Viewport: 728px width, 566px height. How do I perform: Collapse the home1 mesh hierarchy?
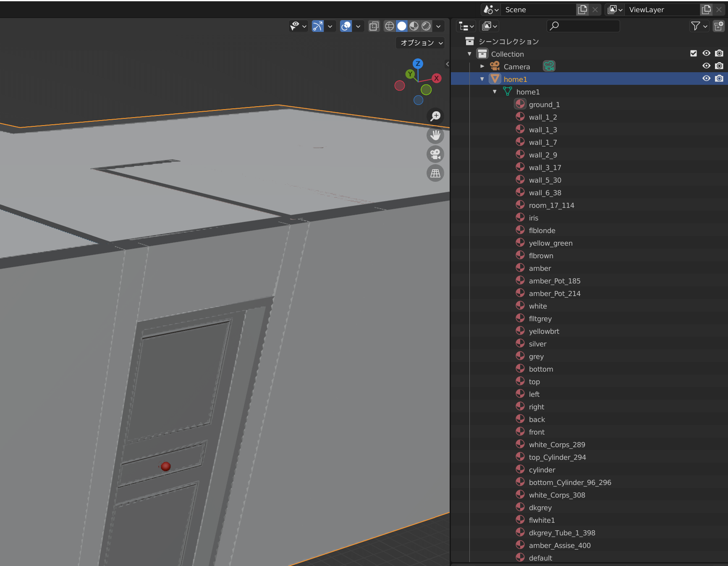(x=495, y=91)
